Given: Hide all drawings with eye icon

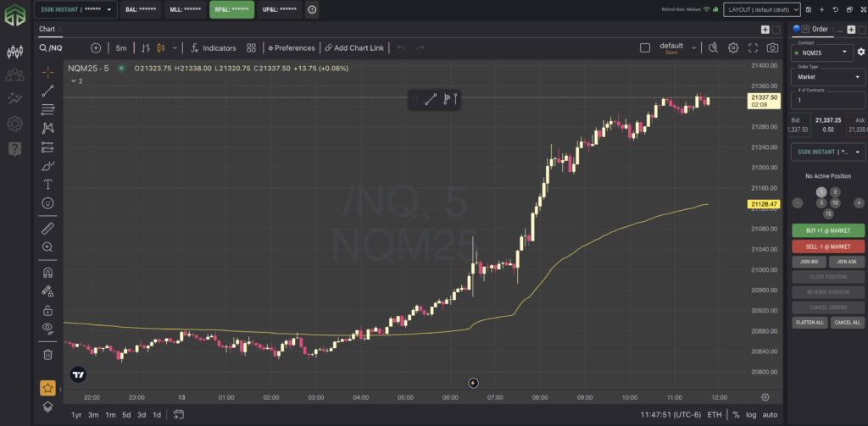Looking at the screenshot, I should tap(48, 329).
